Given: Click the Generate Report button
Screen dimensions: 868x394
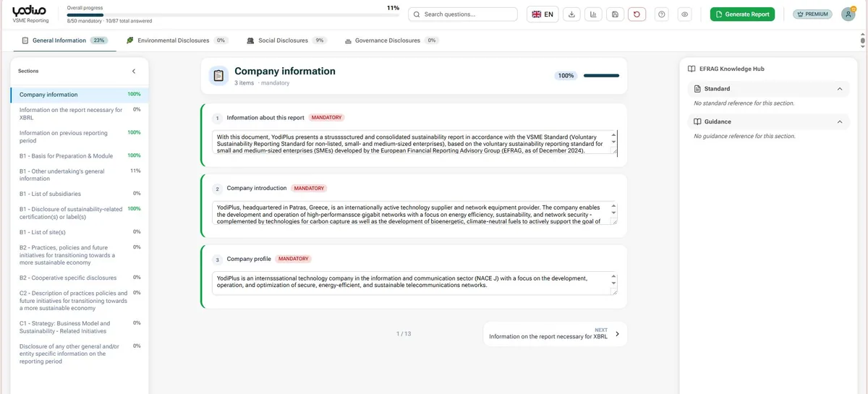Looking at the screenshot, I should click(742, 14).
